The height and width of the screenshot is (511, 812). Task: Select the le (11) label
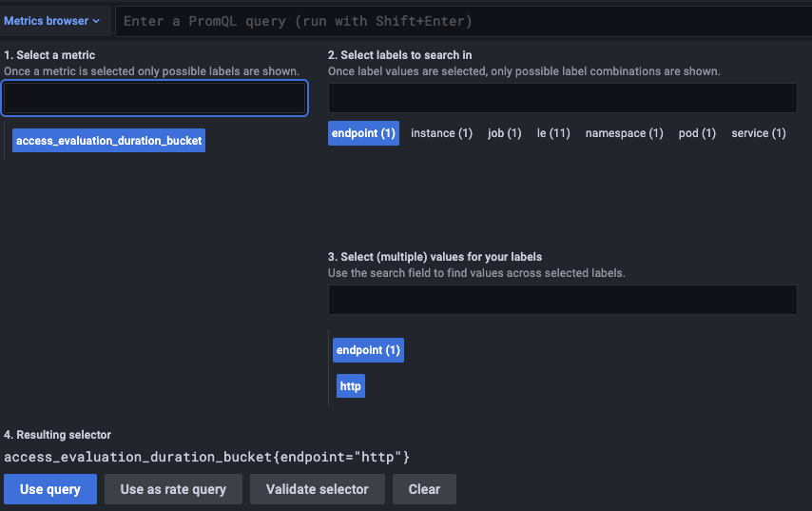pos(553,133)
